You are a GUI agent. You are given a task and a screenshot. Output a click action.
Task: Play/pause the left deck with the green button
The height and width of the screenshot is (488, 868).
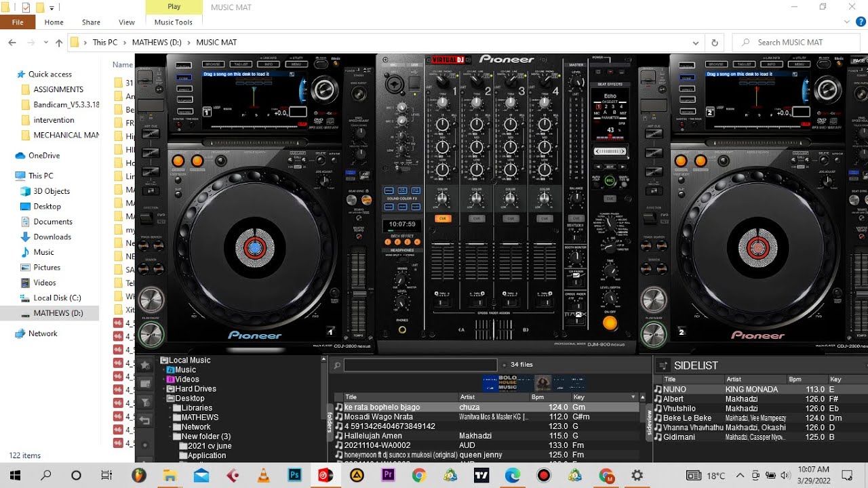click(x=151, y=334)
